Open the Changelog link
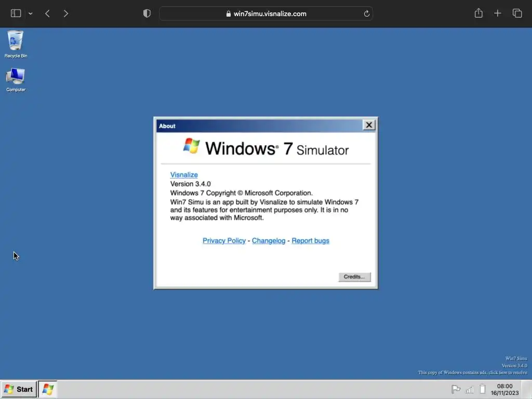The height and width of the screenshot is (399, 532). (x=269, y=241)
